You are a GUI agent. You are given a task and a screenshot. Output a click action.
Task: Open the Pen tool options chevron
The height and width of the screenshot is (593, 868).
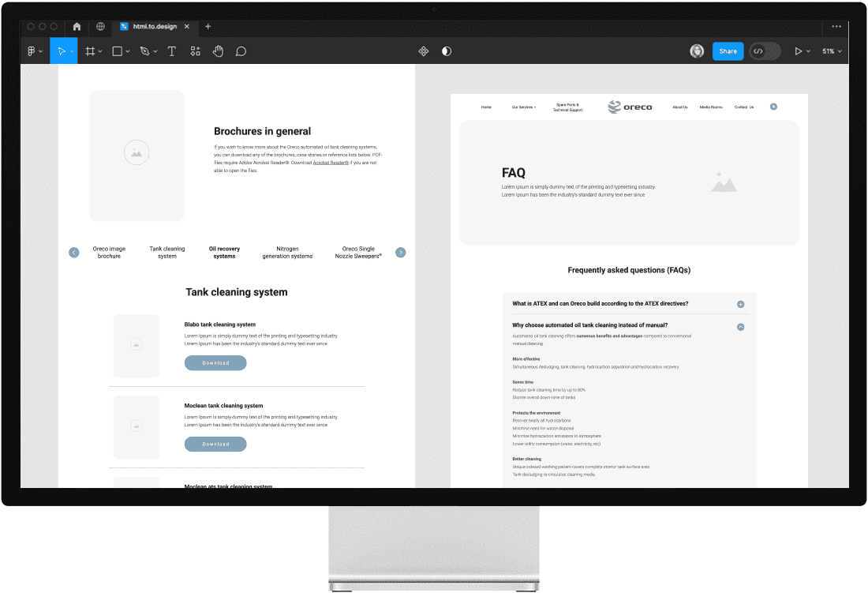[x=155, y=51]
